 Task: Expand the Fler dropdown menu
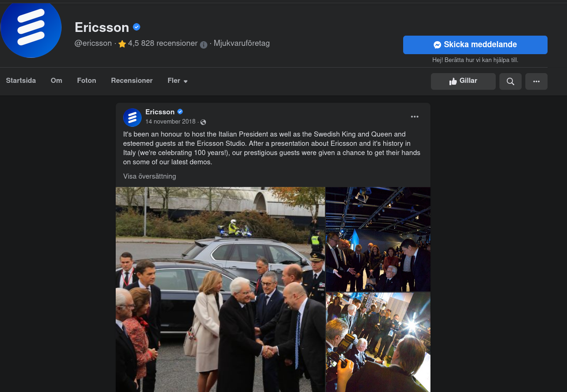click(178, 81)
